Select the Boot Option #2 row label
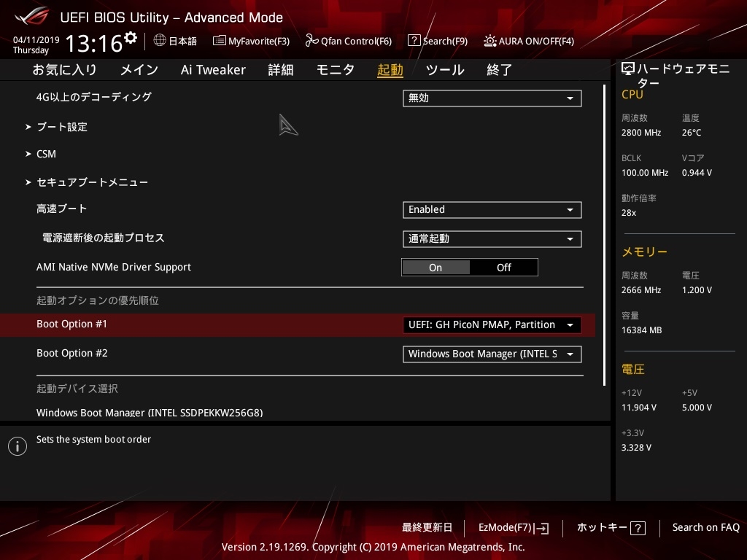 click(x=72, y=354)
